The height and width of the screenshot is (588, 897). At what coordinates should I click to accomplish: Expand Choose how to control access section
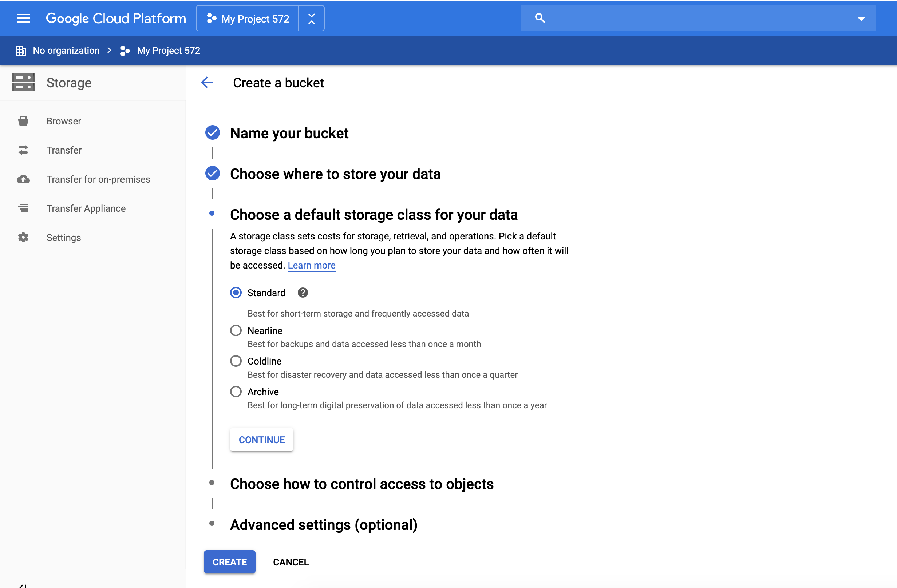(361, 484)
